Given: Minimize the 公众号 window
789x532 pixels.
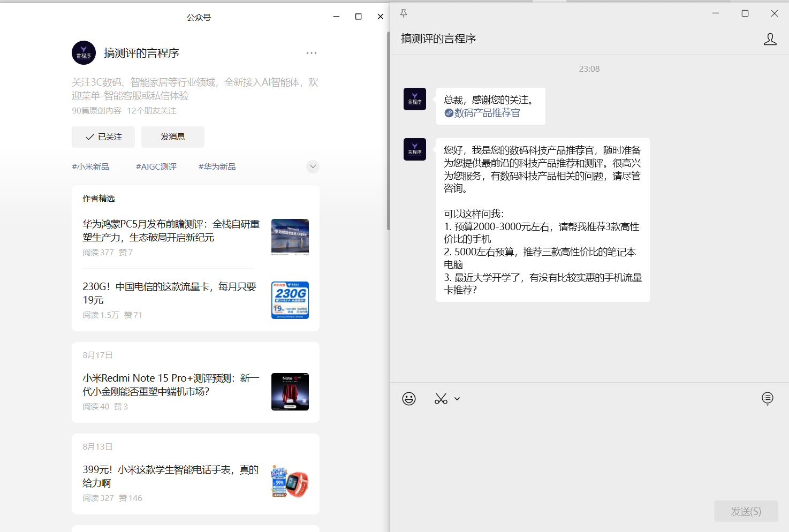Looking at the screenshot, I should tap(336, 17).
